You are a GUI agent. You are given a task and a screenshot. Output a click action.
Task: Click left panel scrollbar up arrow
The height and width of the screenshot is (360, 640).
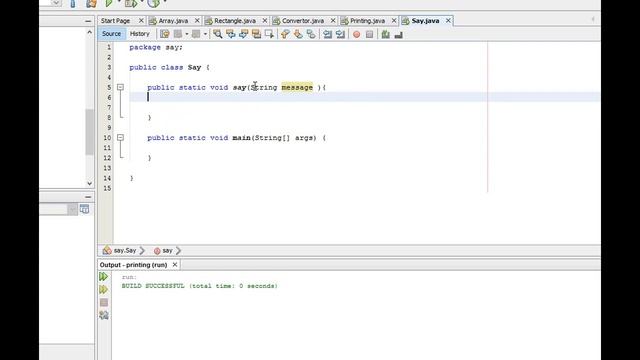[90, 32]
